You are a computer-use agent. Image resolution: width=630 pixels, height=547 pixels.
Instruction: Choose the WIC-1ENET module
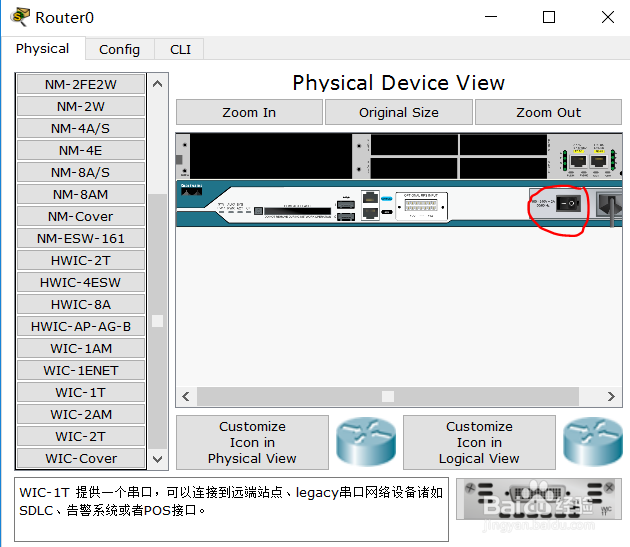click(x=81, y=371)
